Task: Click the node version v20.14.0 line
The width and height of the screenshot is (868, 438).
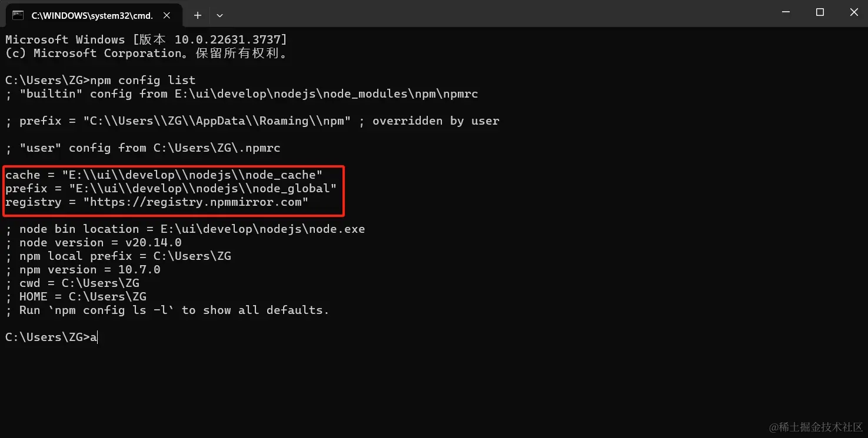Action: point(100,243)
